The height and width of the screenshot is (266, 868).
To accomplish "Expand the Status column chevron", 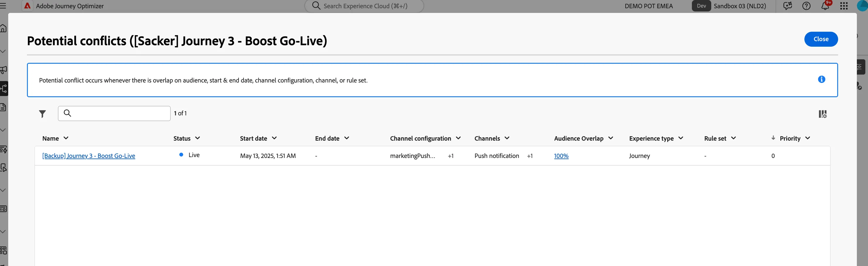I will click(x=198, y=138).
